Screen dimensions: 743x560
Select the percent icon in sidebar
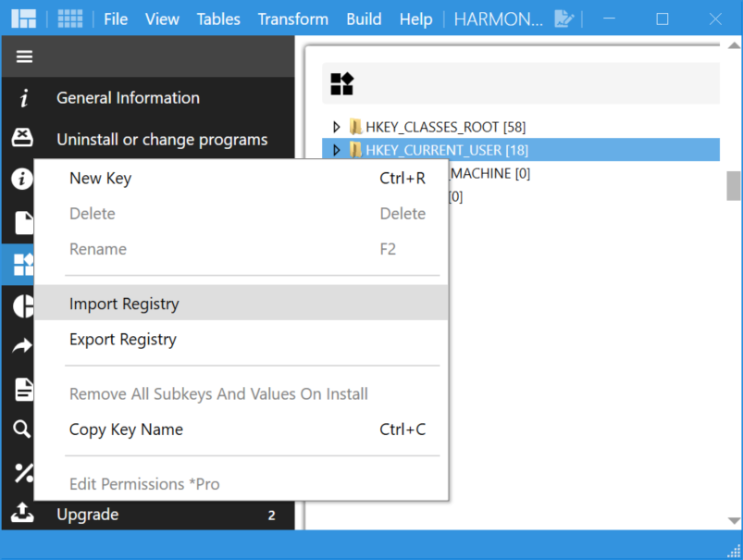[24, 473]
